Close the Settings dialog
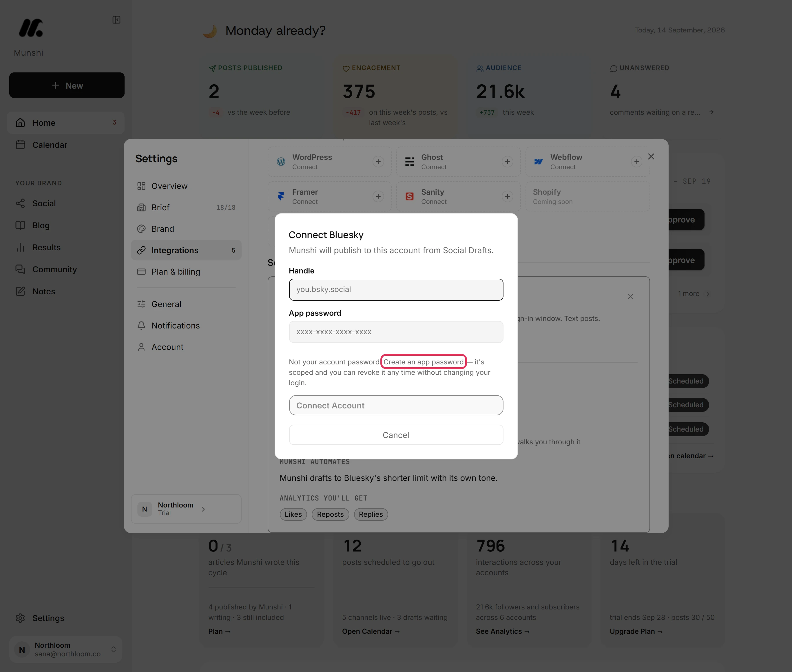This screenshot has height=672, width=792. coord(651,157)
